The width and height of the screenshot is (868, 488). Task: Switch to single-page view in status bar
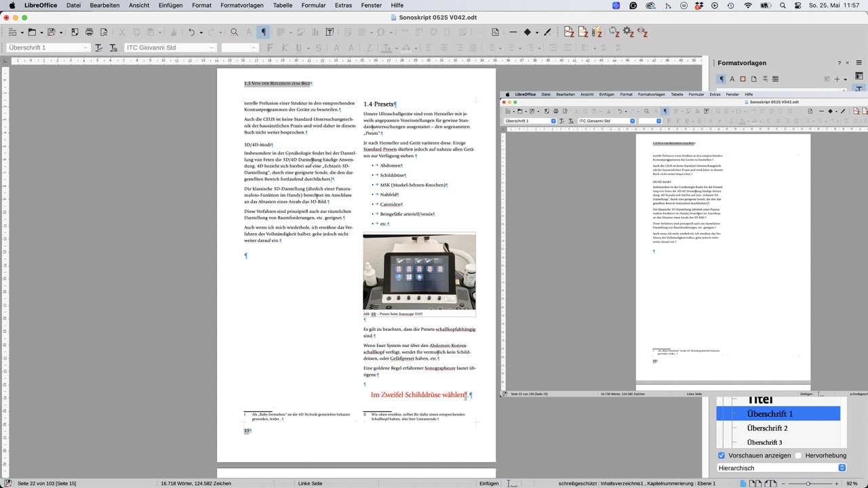point(743,483)
